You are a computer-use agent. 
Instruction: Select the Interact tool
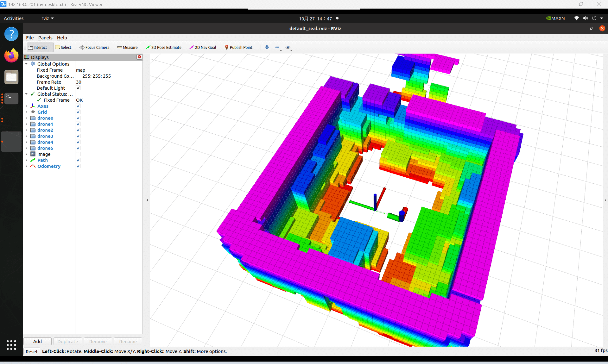40,47
